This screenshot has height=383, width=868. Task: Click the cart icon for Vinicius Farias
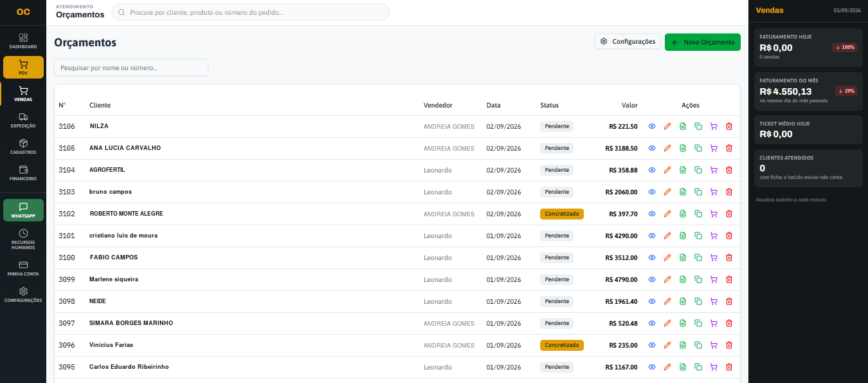click(714, 345)
